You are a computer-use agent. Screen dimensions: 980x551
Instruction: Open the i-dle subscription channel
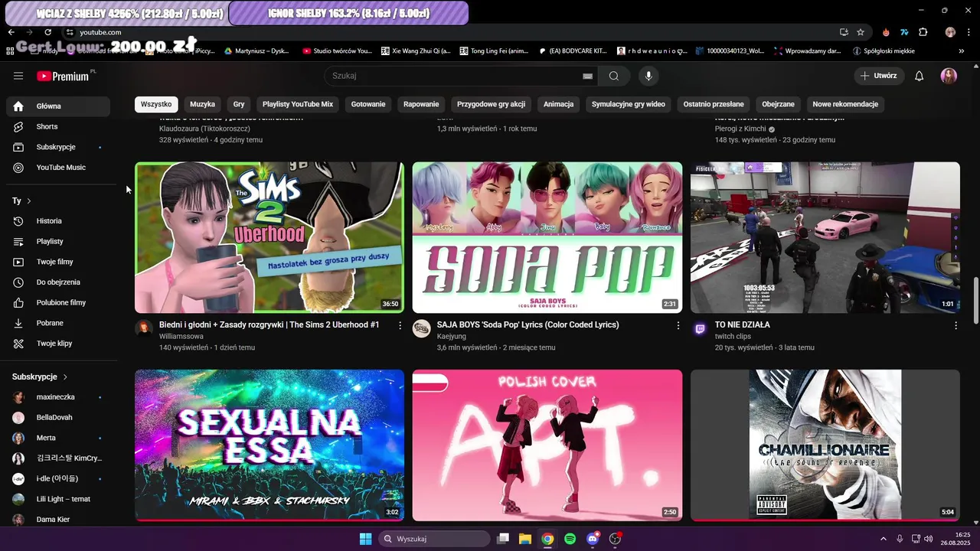(x=58, y=479)
